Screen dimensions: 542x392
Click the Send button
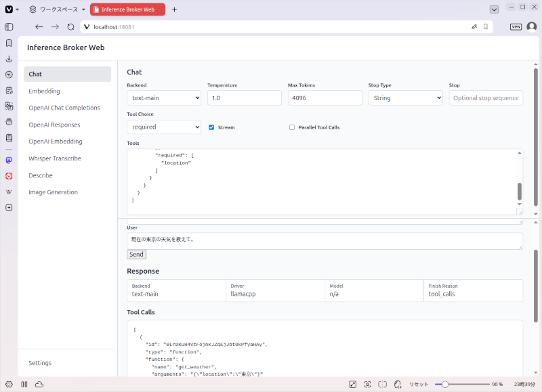coord(136,255)
